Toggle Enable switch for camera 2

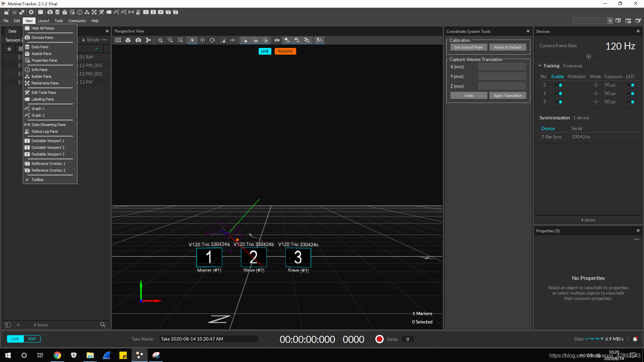tap(558, 85)
